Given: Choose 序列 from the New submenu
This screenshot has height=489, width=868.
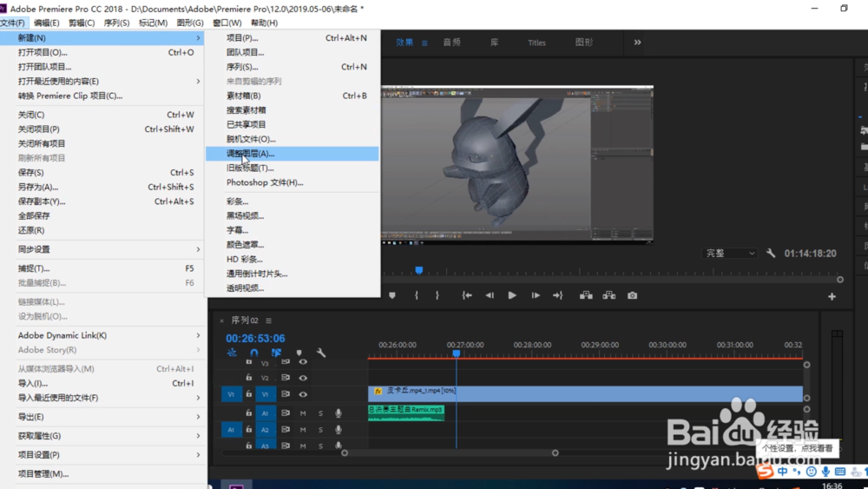Looking at the screenshot, I should click(x=293, y=67).
